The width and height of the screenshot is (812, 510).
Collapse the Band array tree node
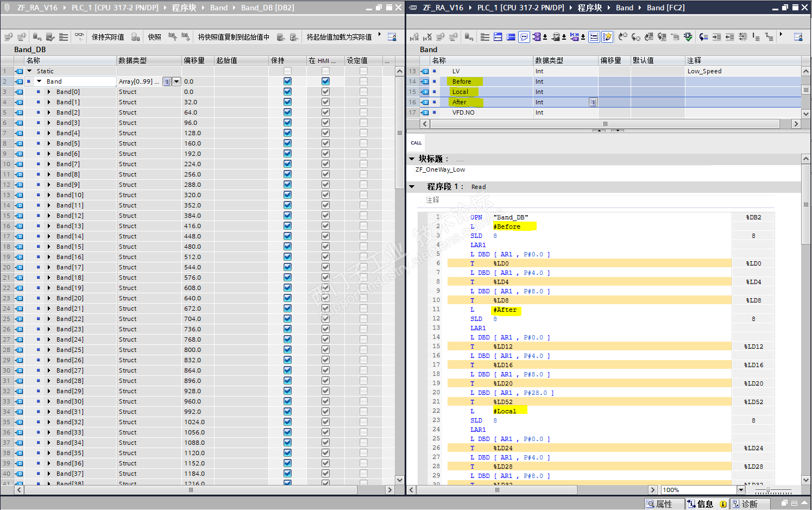click(39, 81)
